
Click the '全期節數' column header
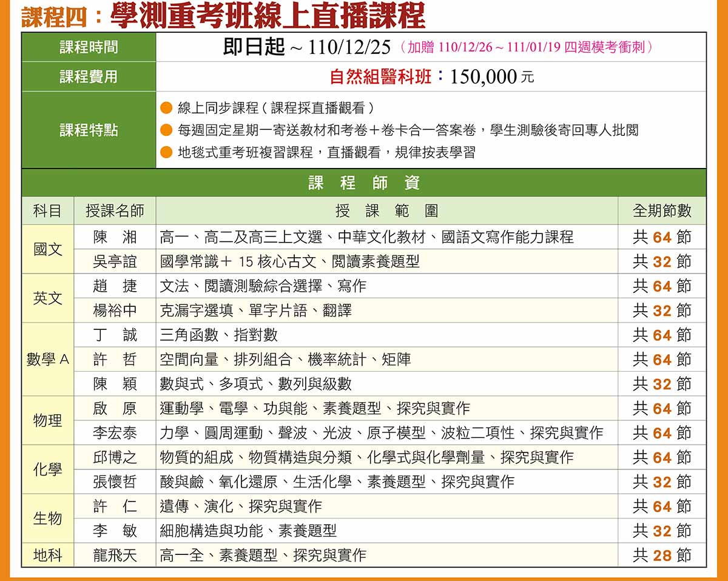(662, 211)
